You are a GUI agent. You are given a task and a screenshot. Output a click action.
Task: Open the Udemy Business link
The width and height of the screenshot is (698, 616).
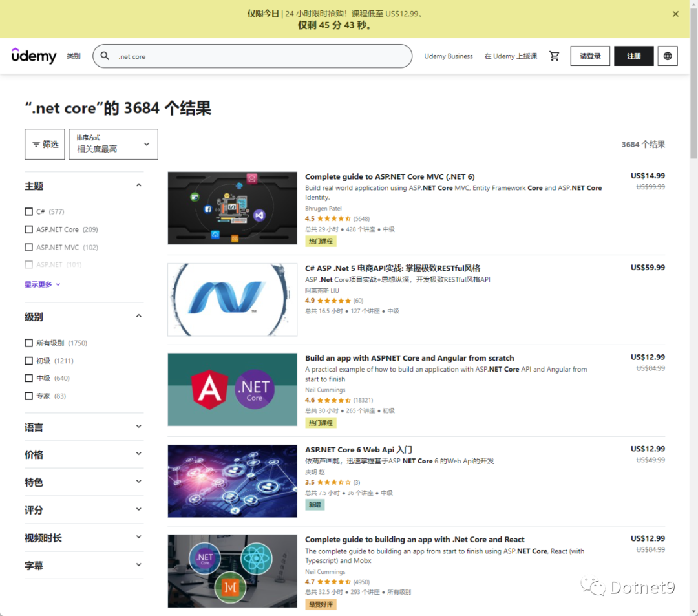coord(449,56)
